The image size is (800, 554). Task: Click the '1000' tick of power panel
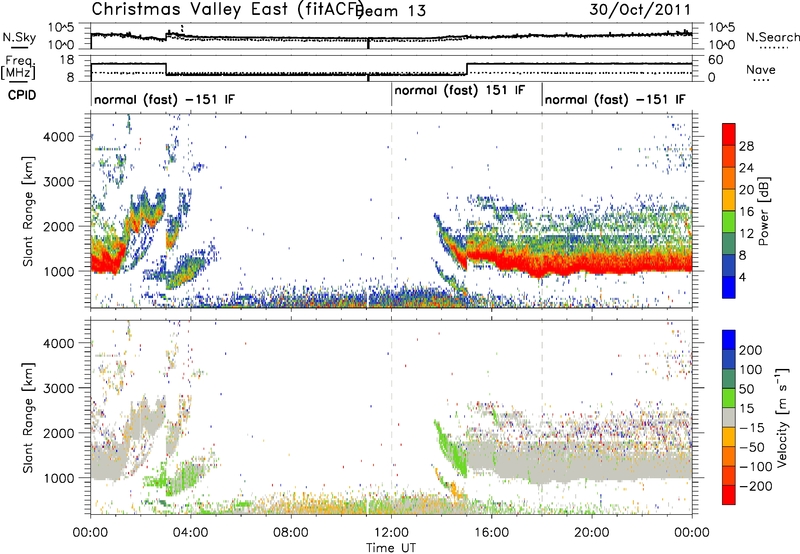pos(58,271)
